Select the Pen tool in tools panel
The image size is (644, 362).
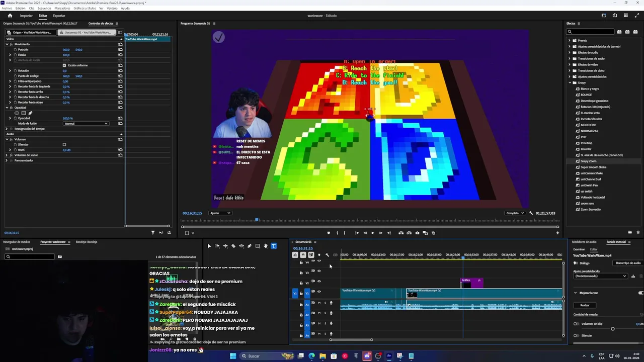250,246
